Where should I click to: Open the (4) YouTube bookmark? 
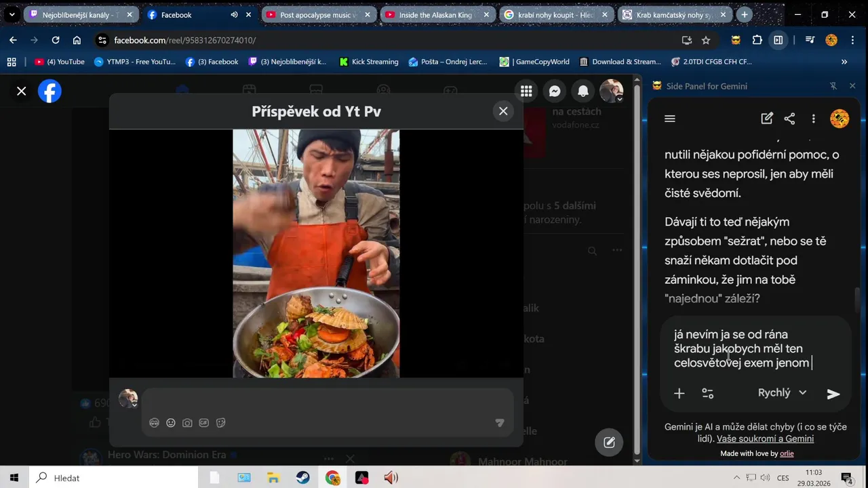[60, 62]
